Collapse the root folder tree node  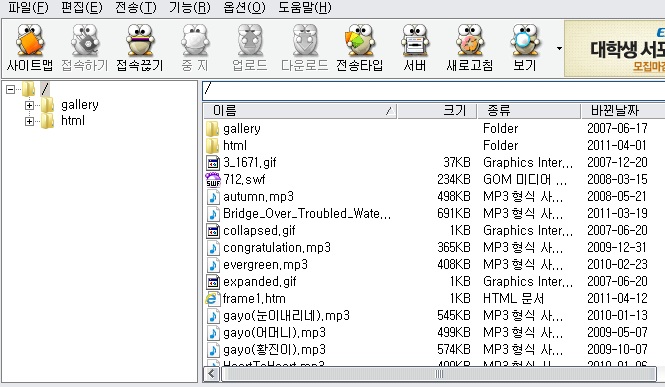click(x=11, y=89)
